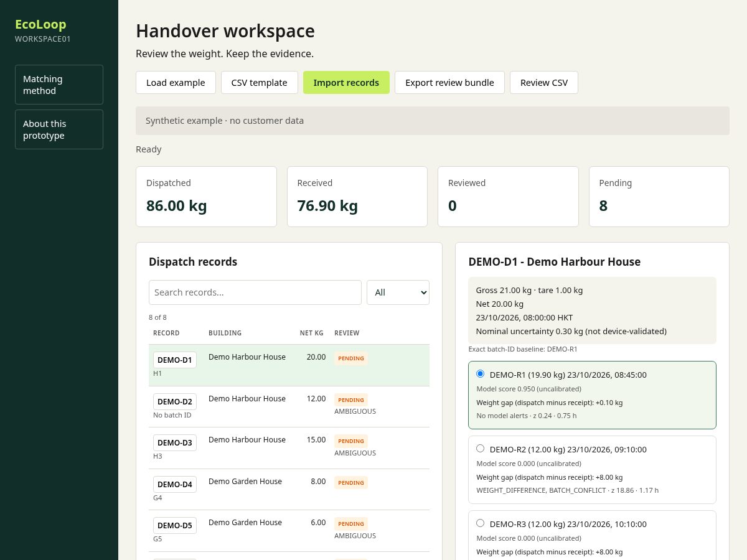Click the 'Weight gap ... +0.10 kg' line

pyautogui.click(x=549, y=403)
